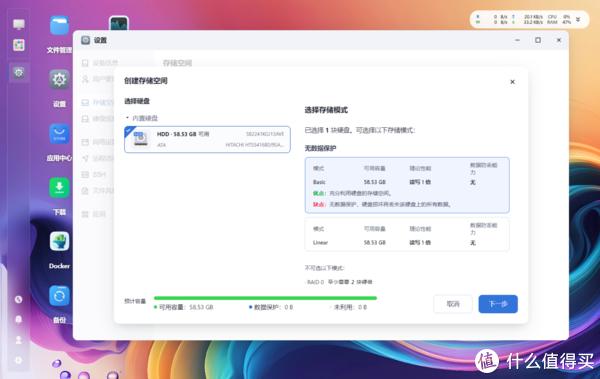Click the 取消 cancel button
The width and height of the screenshot is (600, 379).
point(453,304)
